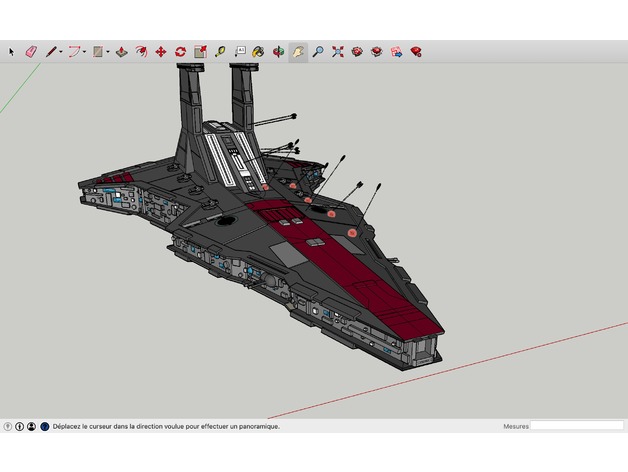Expand the Arc tool dropdown arrow

click(x=84, y=51)
